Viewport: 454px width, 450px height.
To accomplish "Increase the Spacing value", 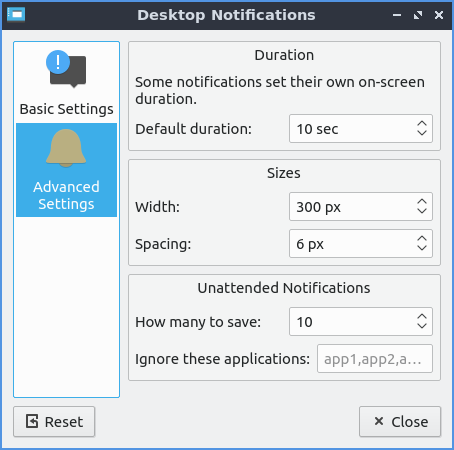I will (x=422, y=239).
